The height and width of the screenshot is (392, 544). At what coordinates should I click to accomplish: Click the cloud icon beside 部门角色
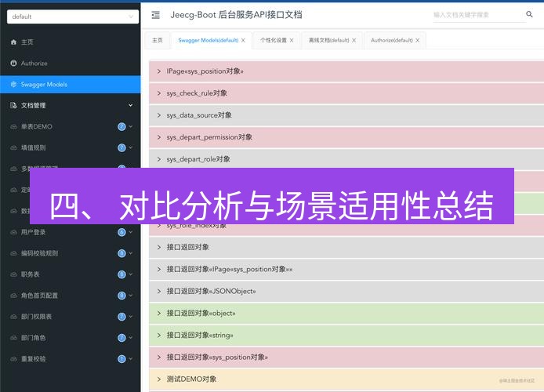13,338
